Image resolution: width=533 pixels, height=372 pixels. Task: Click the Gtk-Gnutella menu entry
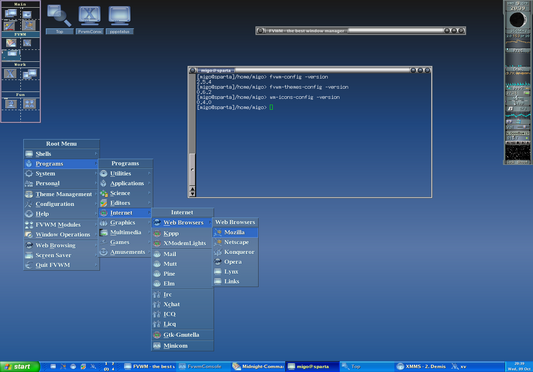[x=182, y=335]
